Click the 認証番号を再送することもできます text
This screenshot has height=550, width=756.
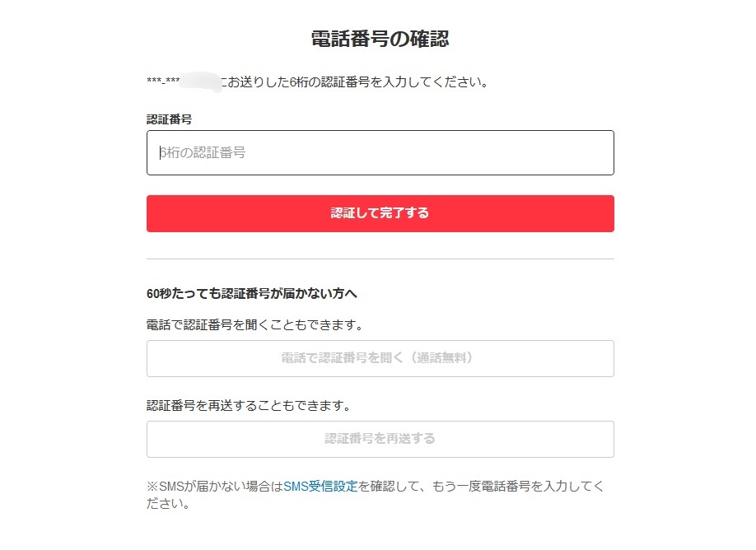(249, 406)
